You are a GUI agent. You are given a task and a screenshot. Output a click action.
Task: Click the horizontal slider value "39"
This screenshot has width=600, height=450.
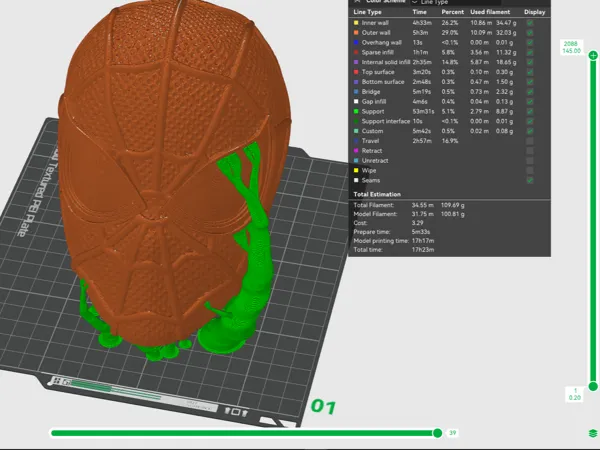pos(452,433)
